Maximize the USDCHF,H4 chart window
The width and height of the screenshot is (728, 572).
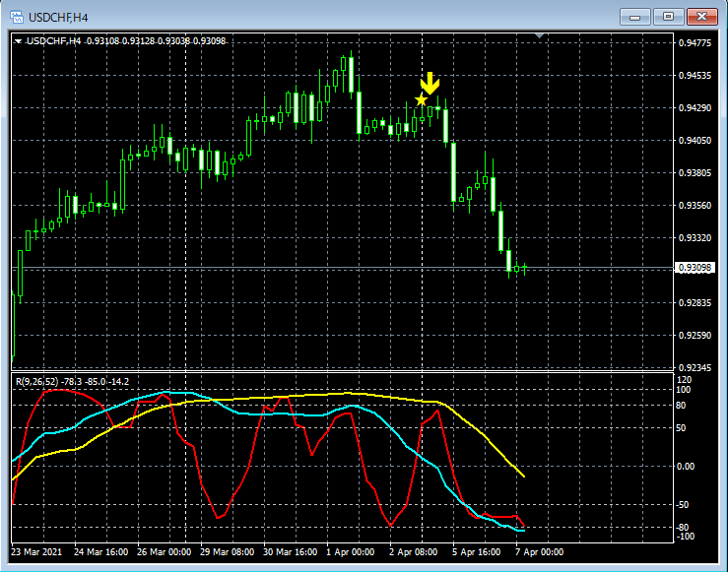(x=668, y=17)
